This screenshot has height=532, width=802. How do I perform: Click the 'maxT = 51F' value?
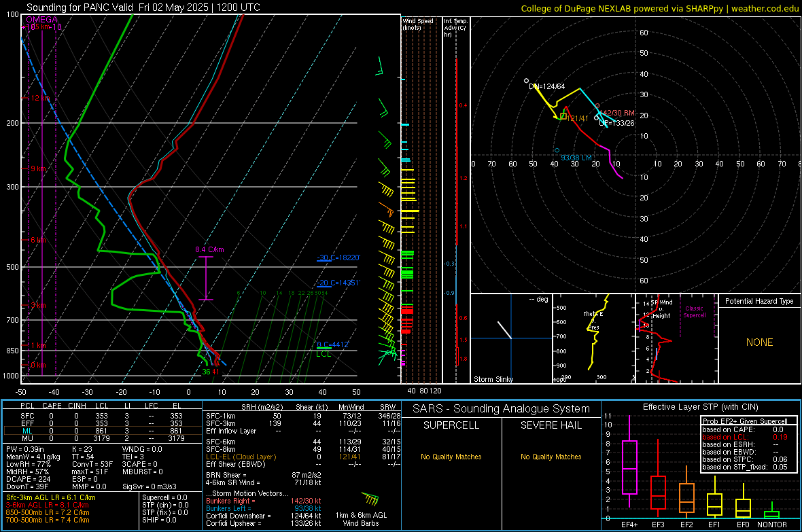coord(90,472)
